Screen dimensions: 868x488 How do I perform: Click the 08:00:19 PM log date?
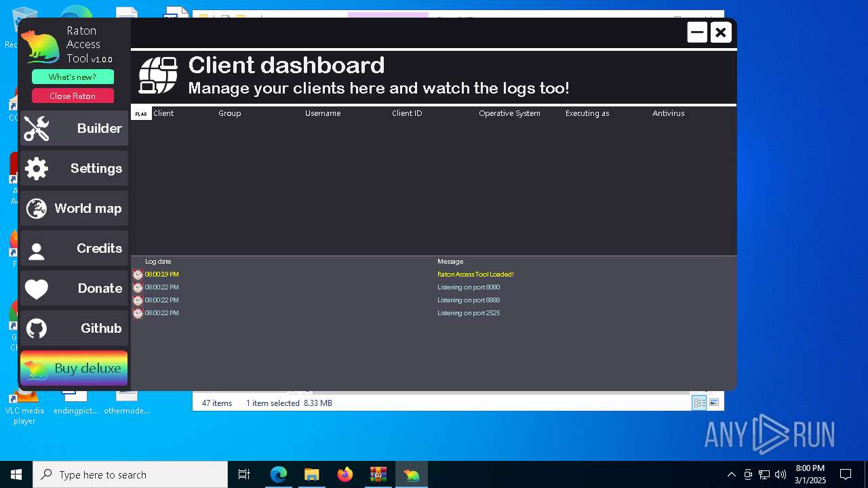[162, 274]
